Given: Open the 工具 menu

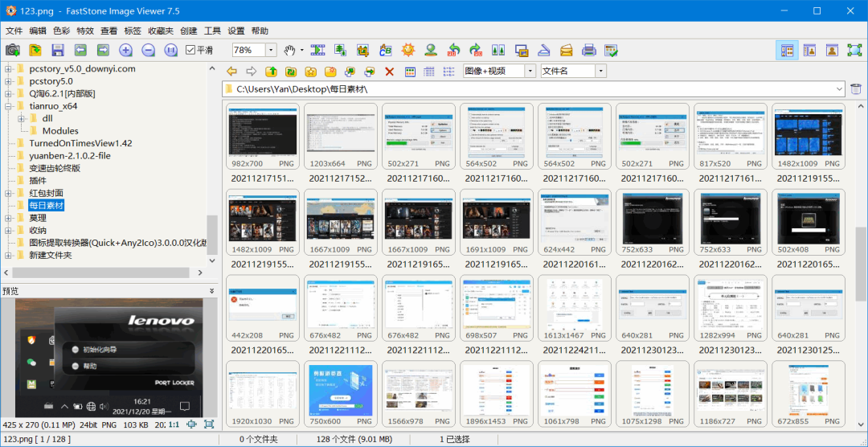Looking at the screenshot, I should point(212,31).
